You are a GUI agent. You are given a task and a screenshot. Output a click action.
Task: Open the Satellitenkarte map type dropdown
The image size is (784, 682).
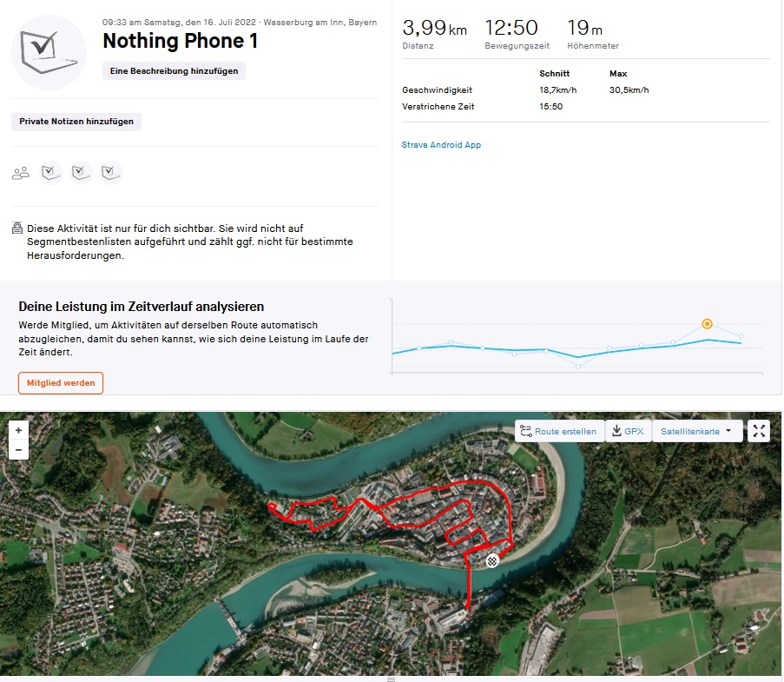(x=697, y=431)
